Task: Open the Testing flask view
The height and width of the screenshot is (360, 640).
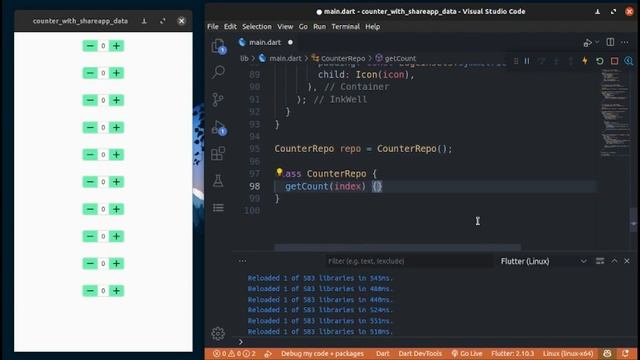Action: (218, 180)
